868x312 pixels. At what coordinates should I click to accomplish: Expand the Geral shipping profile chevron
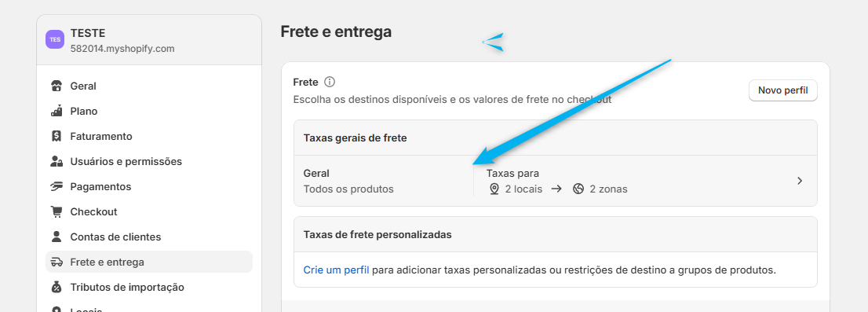pyautogui.click(x=800, y=181)
